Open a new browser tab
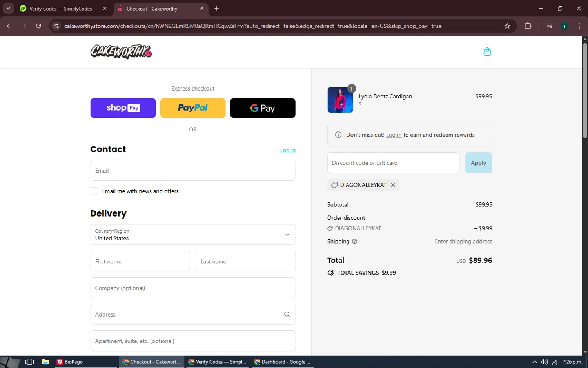This screenshot has height=368, width=588. point(216,8)
